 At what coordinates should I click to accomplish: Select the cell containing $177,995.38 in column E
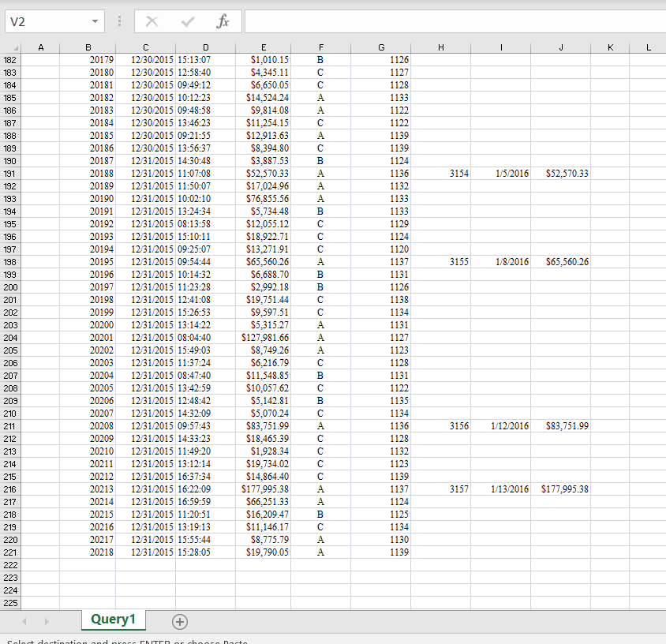click(264, 489)
